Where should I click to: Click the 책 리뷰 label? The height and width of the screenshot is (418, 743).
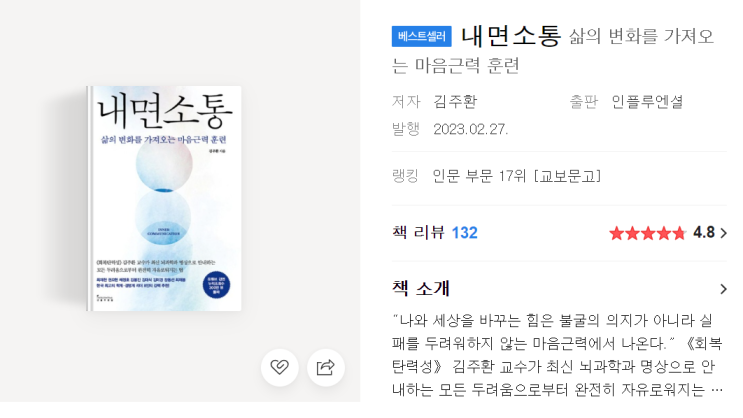click(418, 233)
